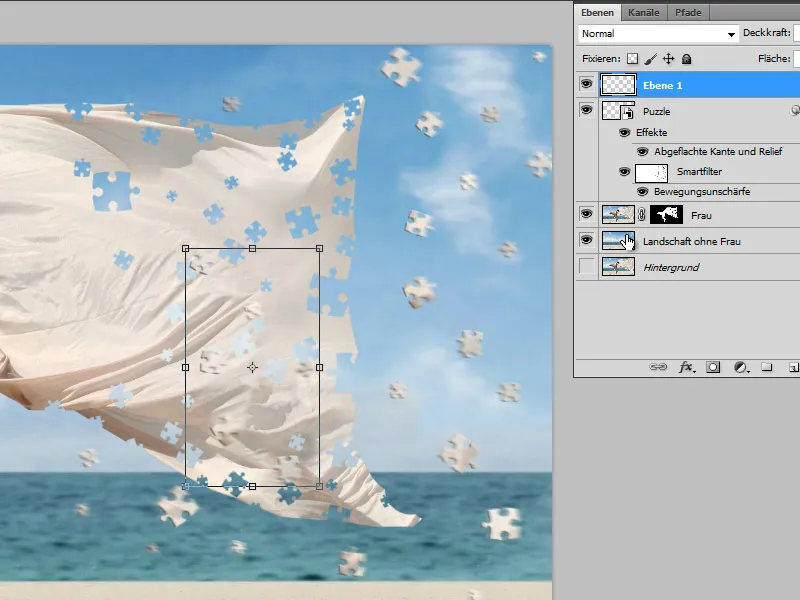The image size is (800, 600).
Task: Click the Landschaft ohne Frau layer name
Action: tap(691, 241)
